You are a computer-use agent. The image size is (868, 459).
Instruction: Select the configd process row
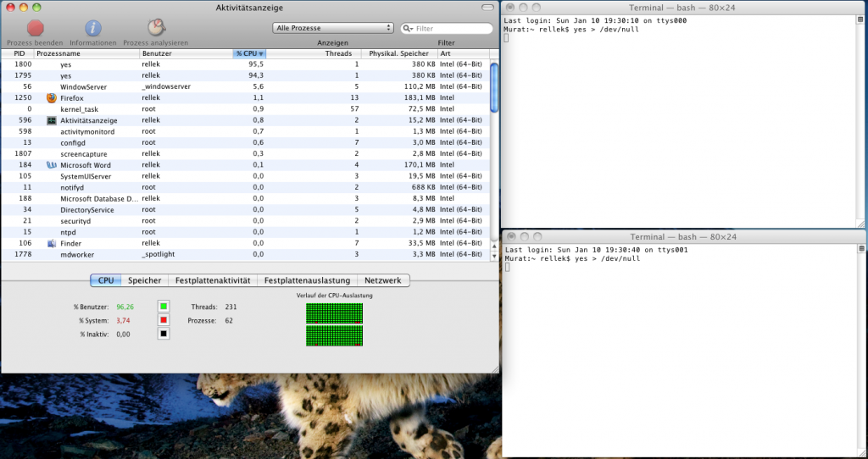245,142
